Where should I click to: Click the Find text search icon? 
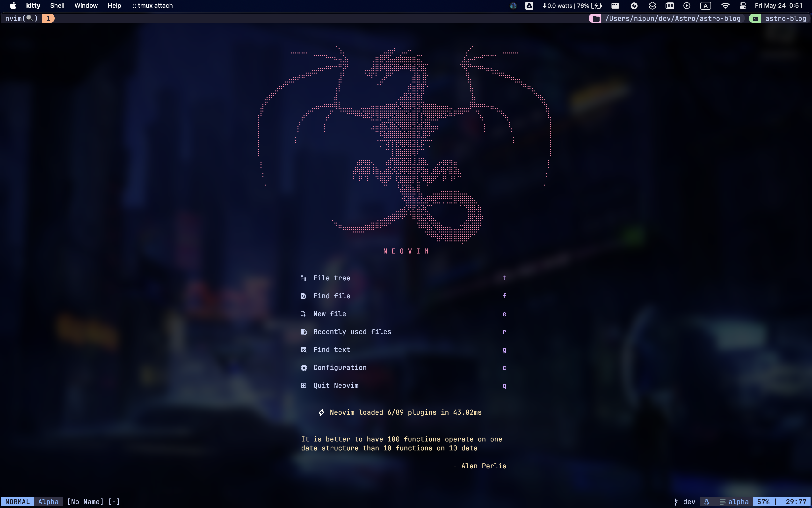click(304, 350)
